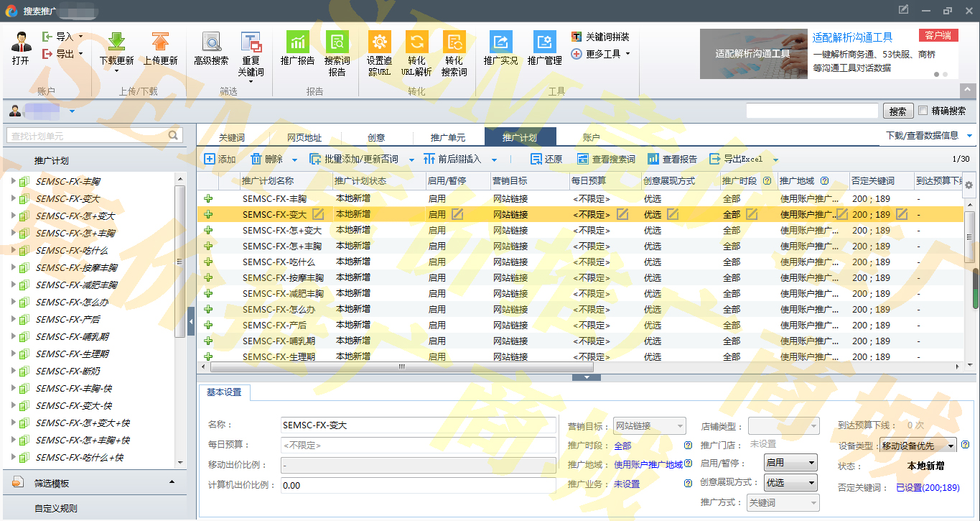The width and height of the screenshot is (980, 521).
Task: Click the 关键词拼装 tool
Action: pos(600,37)
